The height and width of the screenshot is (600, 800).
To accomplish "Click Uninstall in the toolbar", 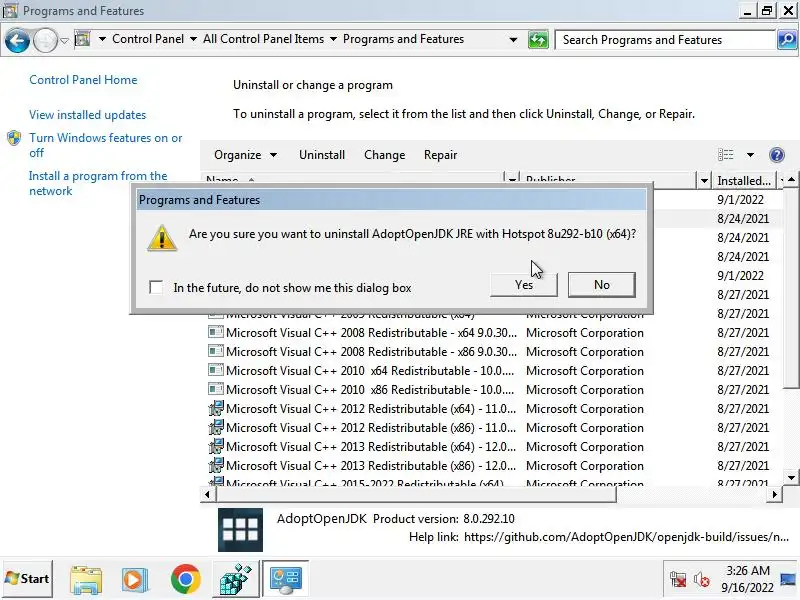I will point(322,155).
